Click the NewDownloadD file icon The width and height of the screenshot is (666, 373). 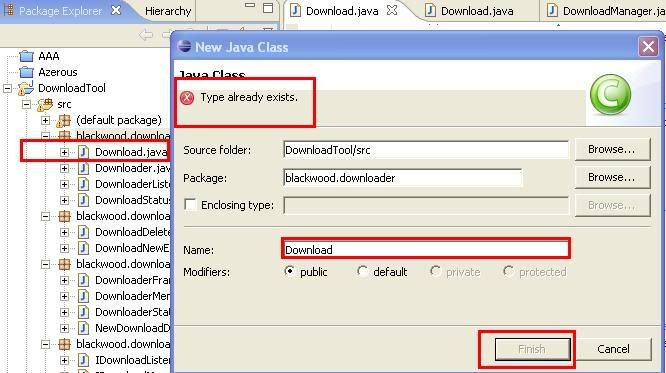(84, 328)
